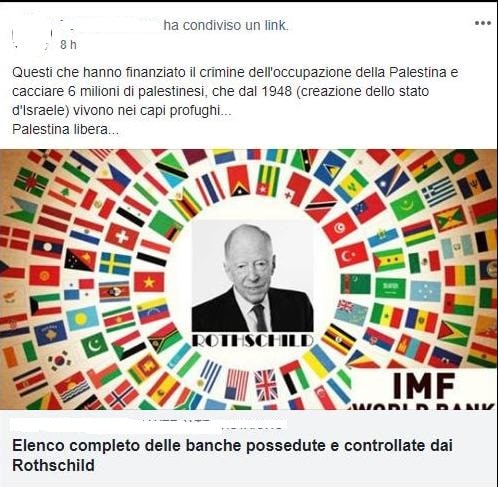Click the Pakistani green crescent flag
This screenshot has height=487, width=498.
click(95, 345)
